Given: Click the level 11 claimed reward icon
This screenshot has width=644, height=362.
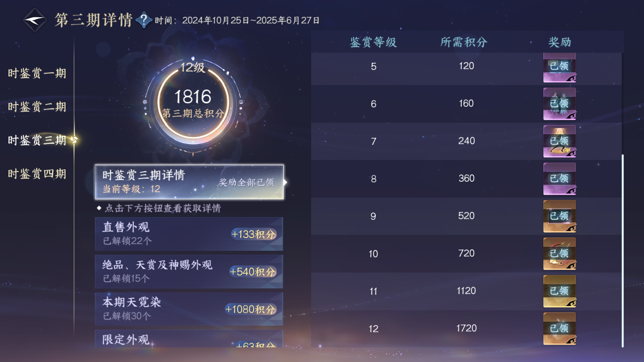Looking at the screenshot, I should tap(559, 291).
